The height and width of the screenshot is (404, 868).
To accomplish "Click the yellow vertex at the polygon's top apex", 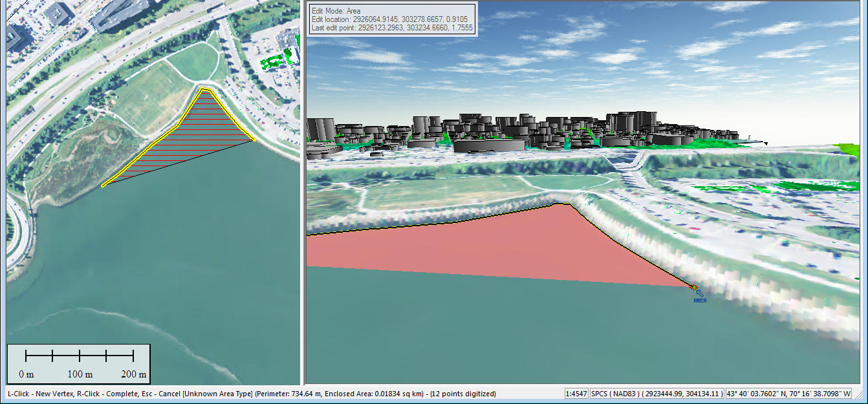I will coord(204,90).
